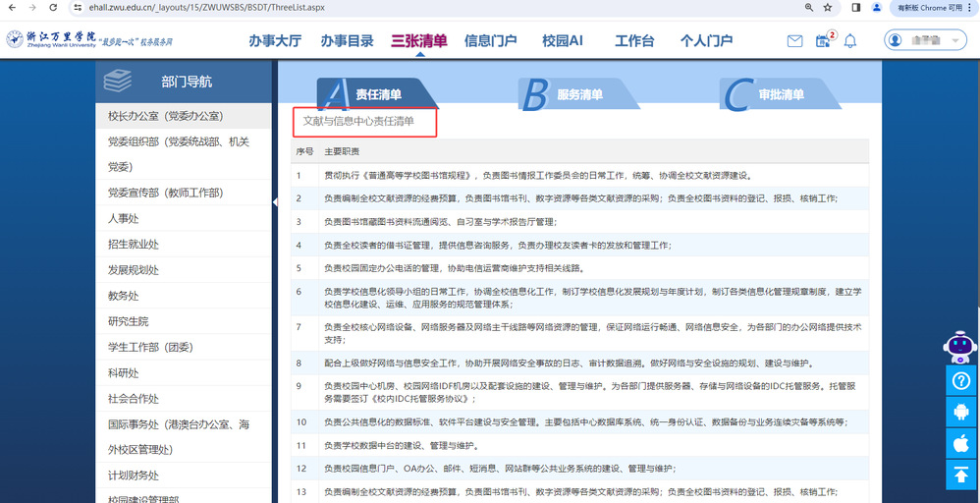
Task: Open the Android app download icon
Action: coord(961,413)
